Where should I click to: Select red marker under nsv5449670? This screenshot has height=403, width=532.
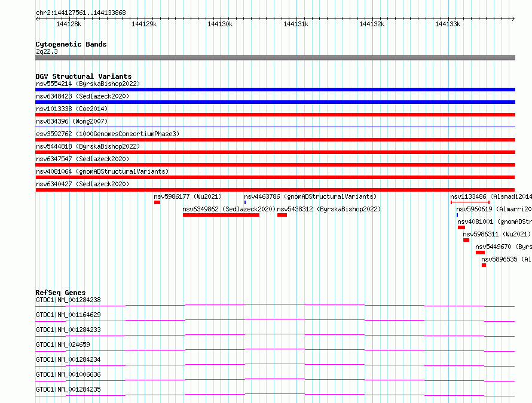coord(480,253)
